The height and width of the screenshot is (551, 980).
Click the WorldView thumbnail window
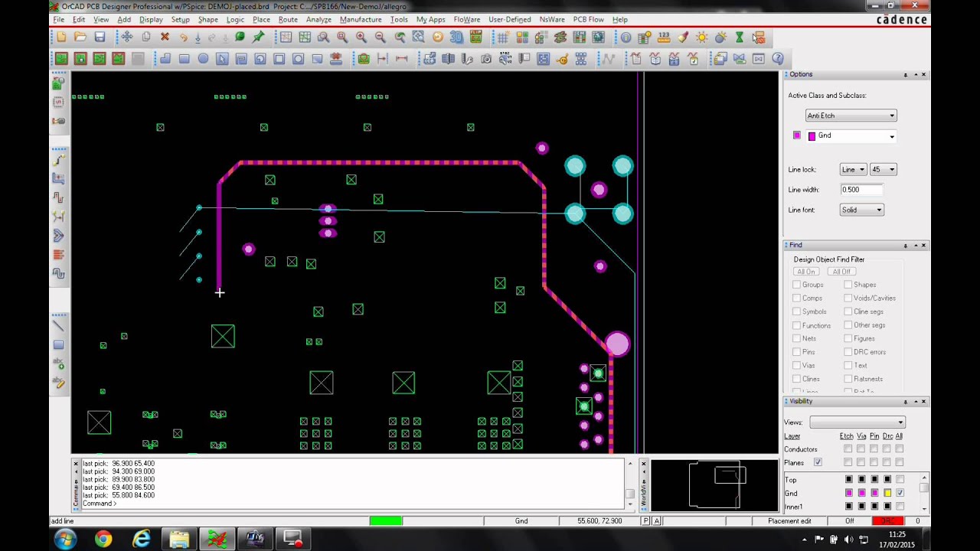click(x=714, y=485)
